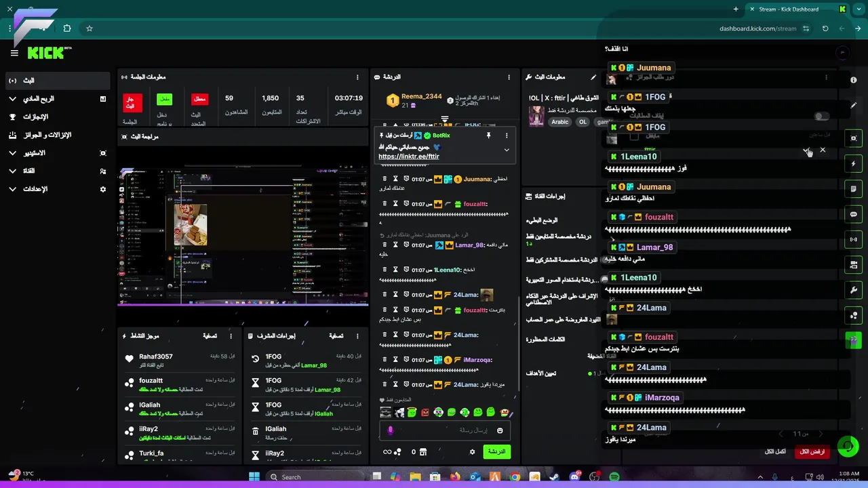This screenshot has width=868, height=488.
Task: Click the infinity icon below chat input
Action: 387,451
